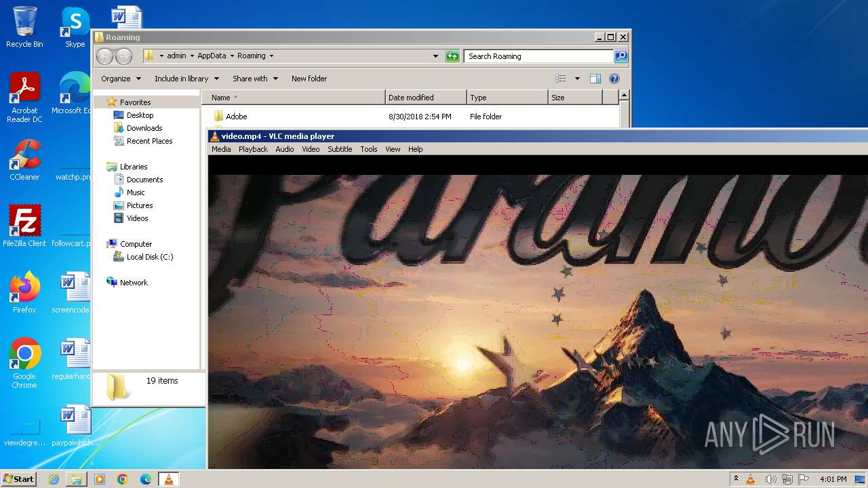Expand the AppData breadcrumb arrow
868x488 pixels.
(232, 56)
